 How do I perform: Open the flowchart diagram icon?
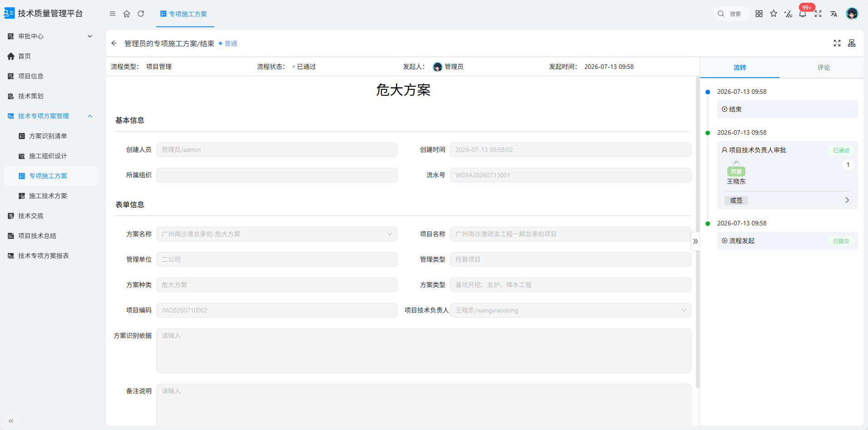tap(852, 43)
